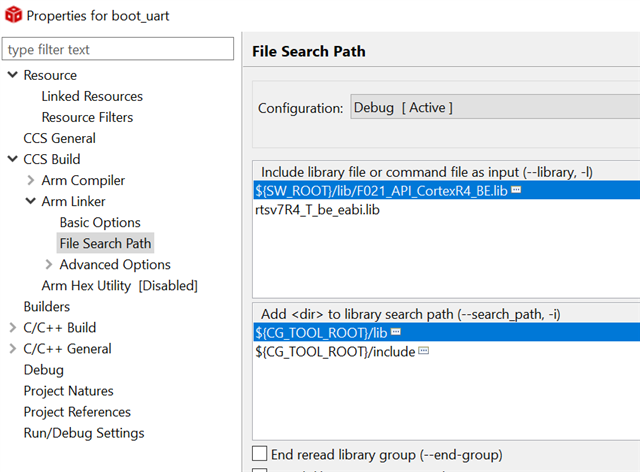Go to Run/Debug Settings page
Viewport: 640px width, 472px height.
pos(84,433)
